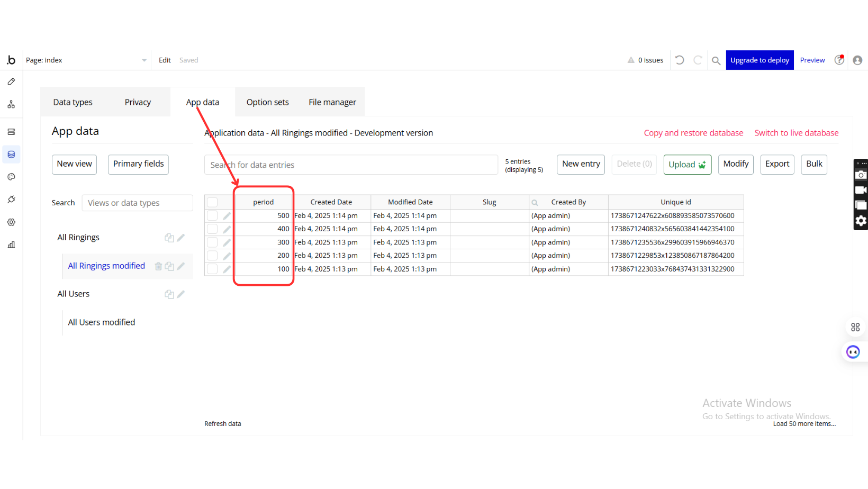Delete the All Ringings modified view

click(x=158, y=266)
